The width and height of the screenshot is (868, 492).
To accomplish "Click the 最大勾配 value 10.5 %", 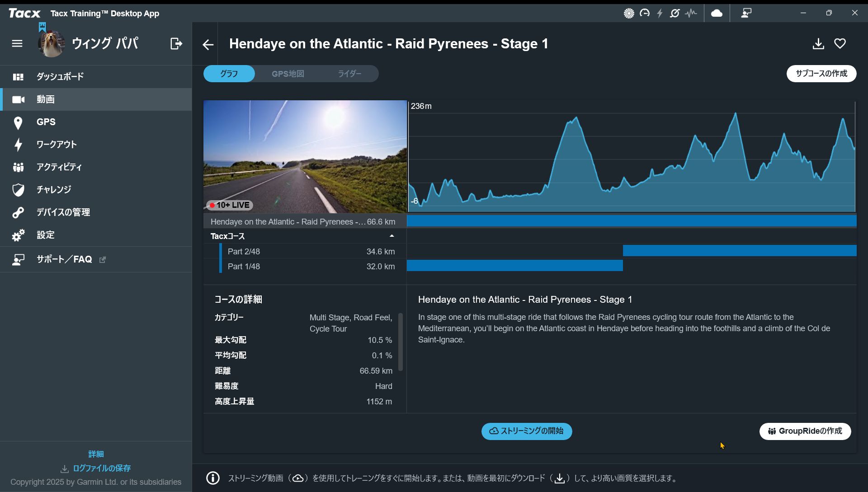I will coord(380,340).
